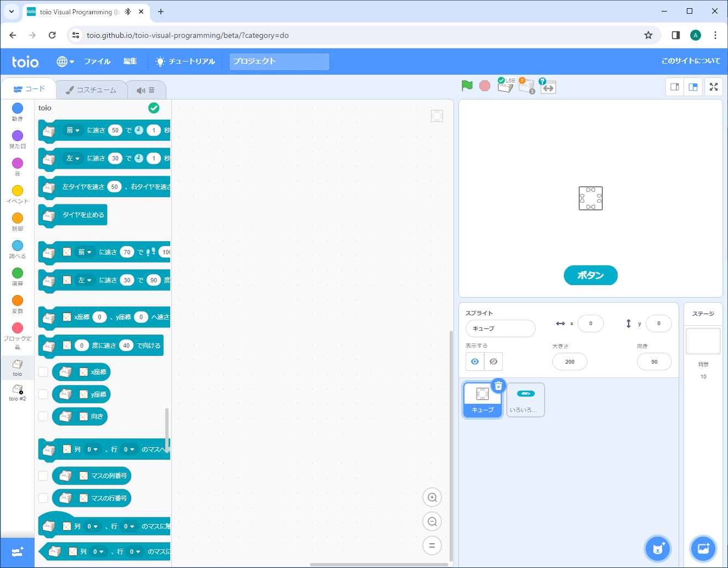Click the add-sprite cat icon at bottom right
This screenshot has height=568, width=728.
657,548
